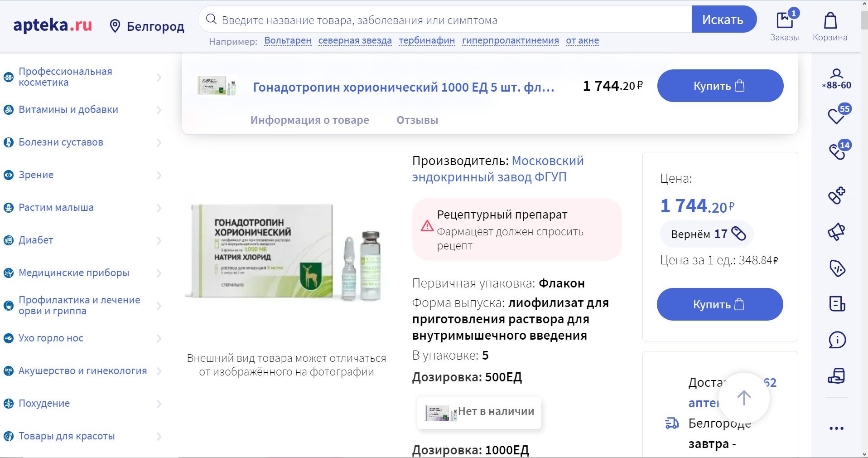Click the scroll-to-top arrow button
Screen dimensions: 868x458
click(743, 398)
